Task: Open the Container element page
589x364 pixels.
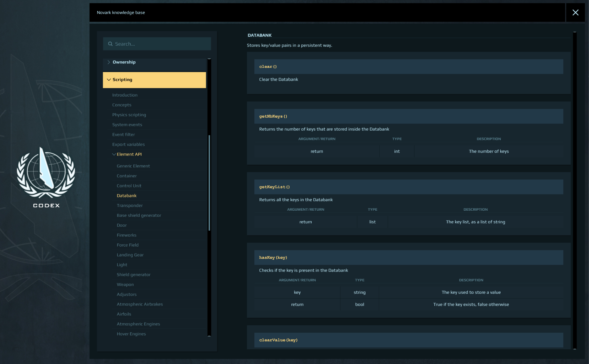Action: (x=127, y=176)
